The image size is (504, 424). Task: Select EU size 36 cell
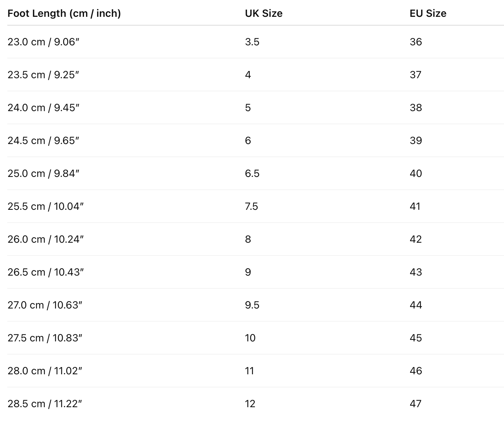pos(416,42)
